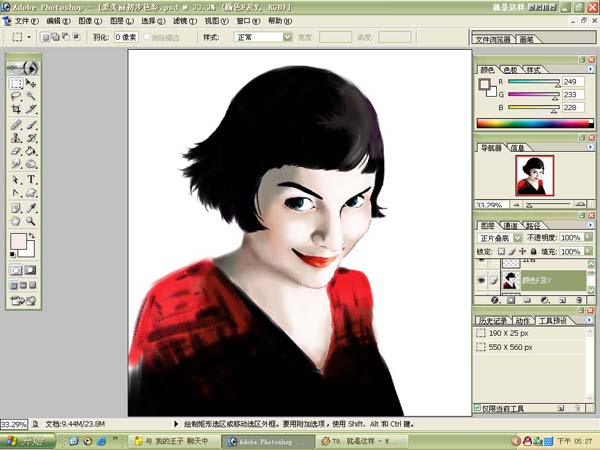Switch to the Info tab (信息)

(x=517, y=148)
